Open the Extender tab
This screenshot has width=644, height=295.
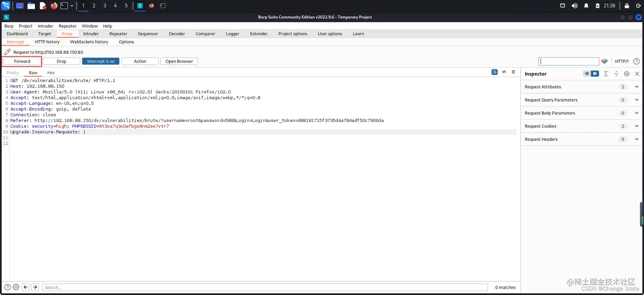(x=259, y=34)
